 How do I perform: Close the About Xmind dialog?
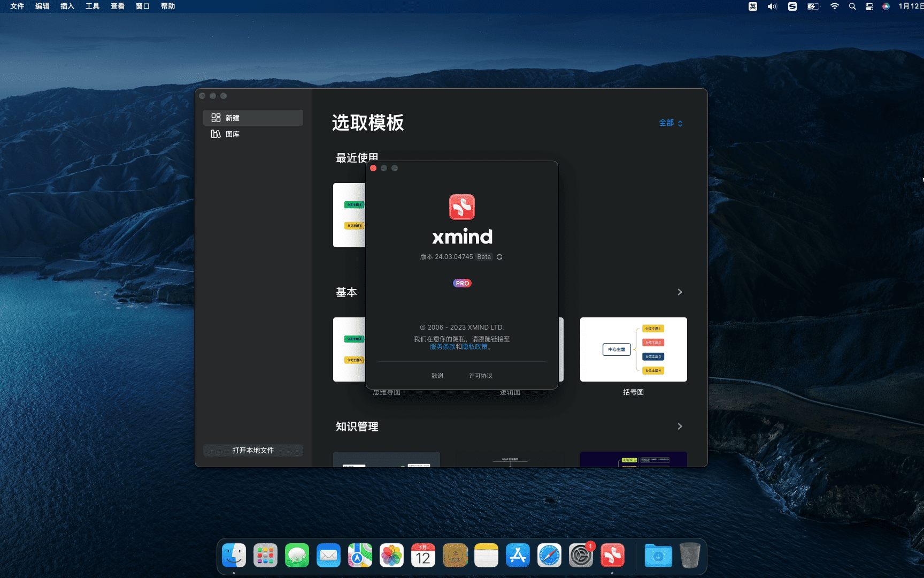(373, 168)
